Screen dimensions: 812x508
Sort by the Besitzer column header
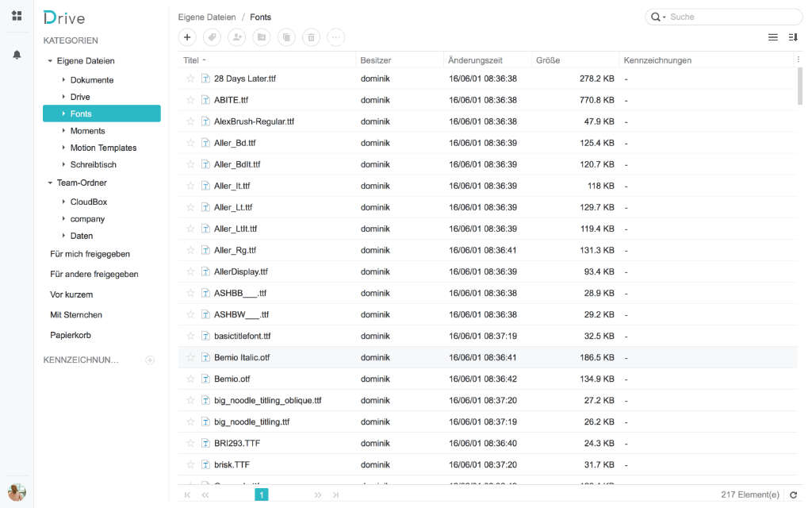click(x=375, y=60)
